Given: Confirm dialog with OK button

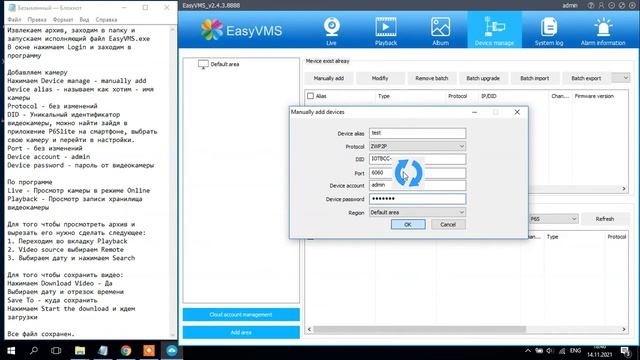Looking at the screenshot, I should click(408, 224).
